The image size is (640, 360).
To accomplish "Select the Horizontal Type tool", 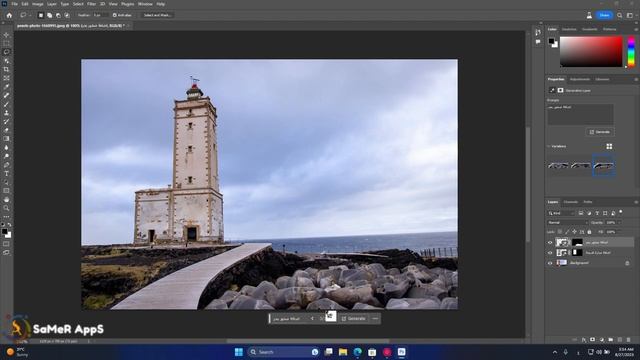I will click(6, 173).
